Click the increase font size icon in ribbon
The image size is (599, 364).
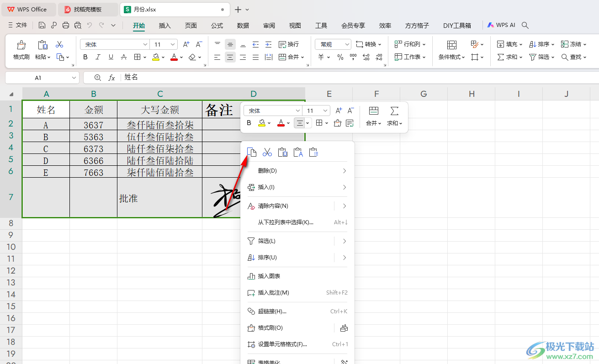[186, 44]
